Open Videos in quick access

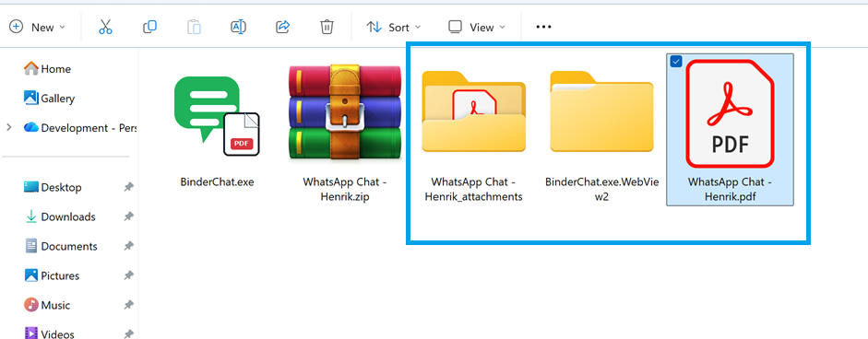pyautogui.click(x=49, y=333)
